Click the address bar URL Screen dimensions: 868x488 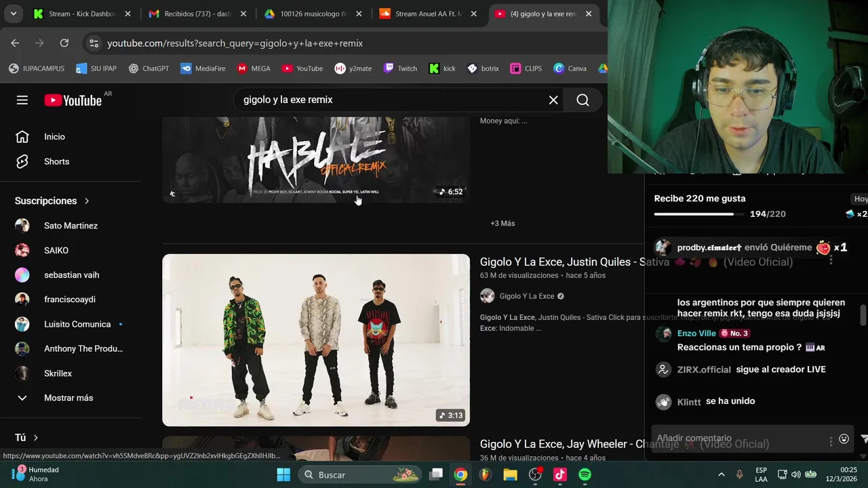pos(235,43)
